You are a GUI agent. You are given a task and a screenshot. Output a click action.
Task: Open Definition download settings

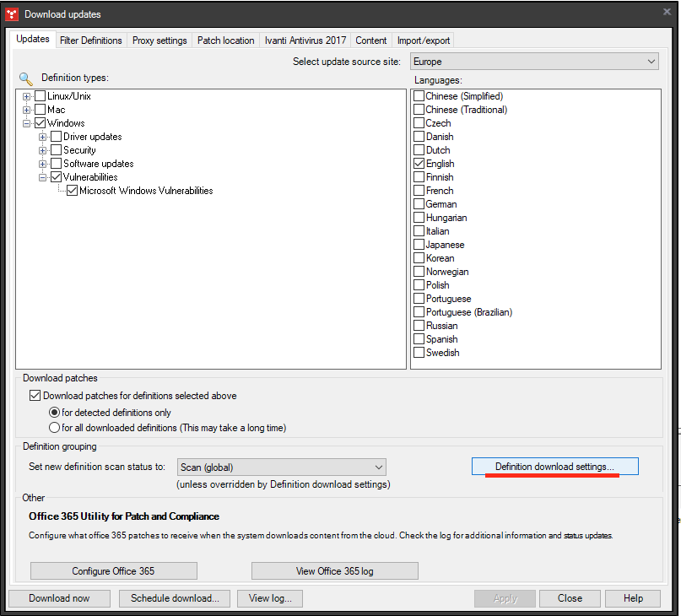point(554,466)
